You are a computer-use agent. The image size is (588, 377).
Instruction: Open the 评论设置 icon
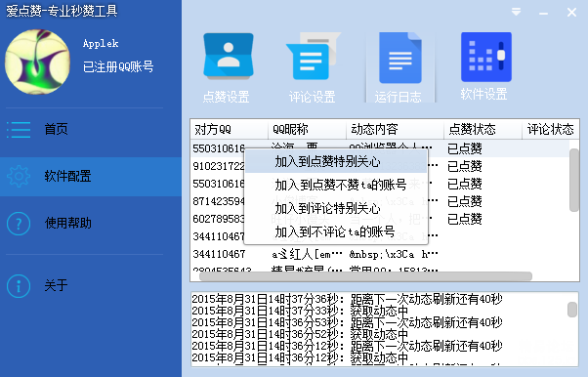(x=314, y=57)
